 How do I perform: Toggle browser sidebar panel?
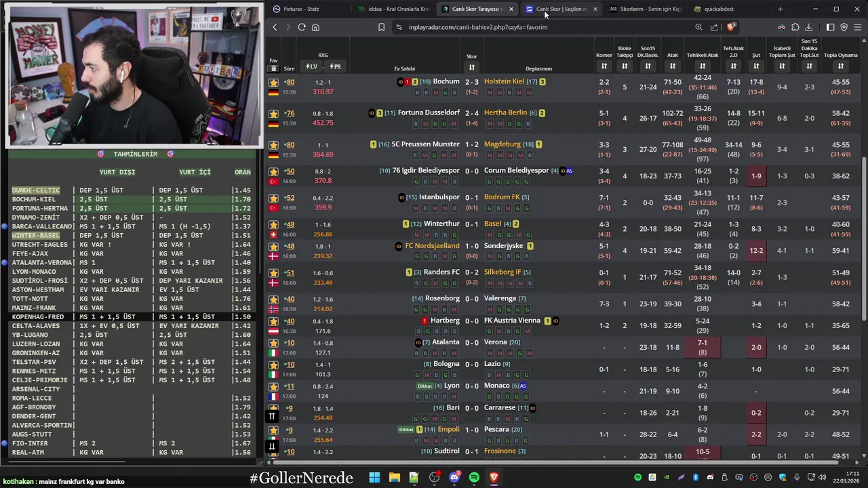[x=830, y=27]
